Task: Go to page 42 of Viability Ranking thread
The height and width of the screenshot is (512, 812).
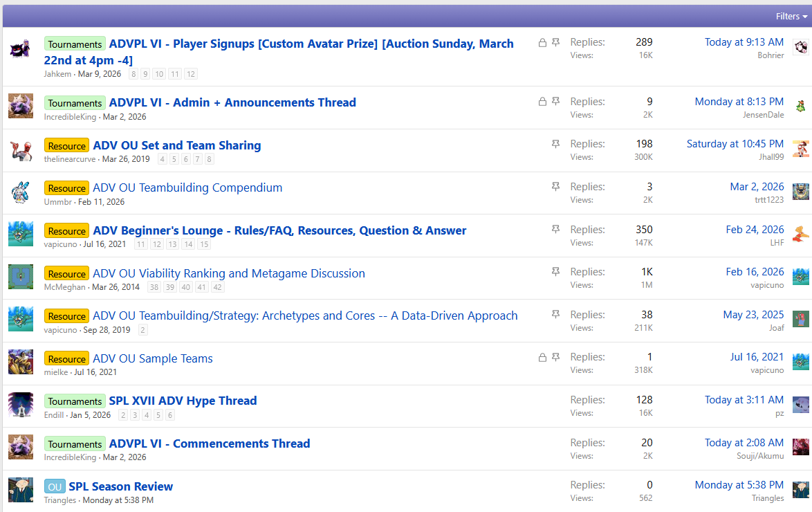Action: (x=217, y=287)
